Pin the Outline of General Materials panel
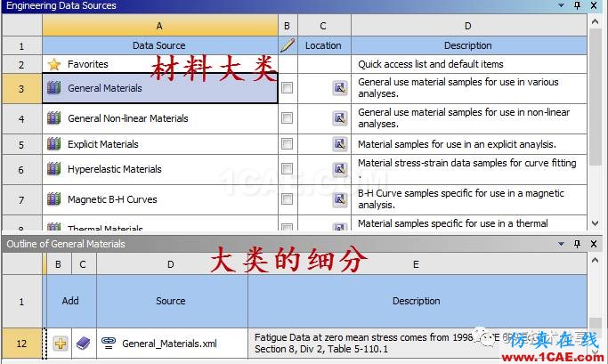608x364 pixels. (x=578, y=244)
